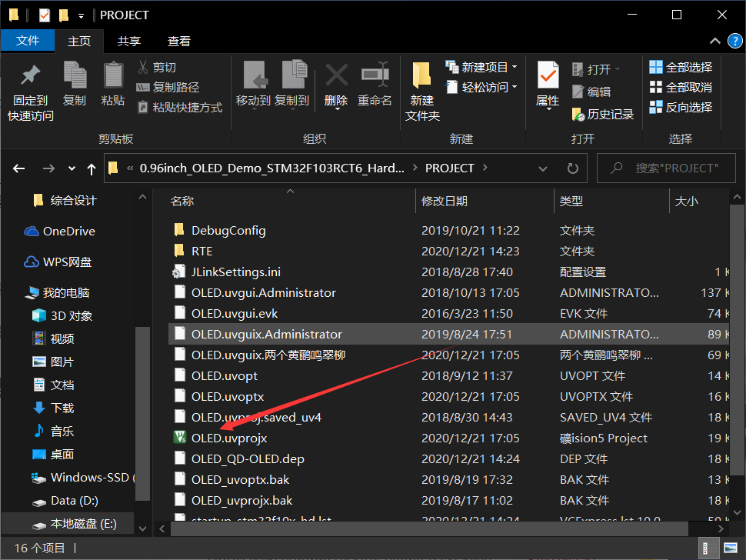Viewport: 746px width, 560px height.
Task: Open the File (文件) tab
Action: pyautogui.click(x=28, y=41)
